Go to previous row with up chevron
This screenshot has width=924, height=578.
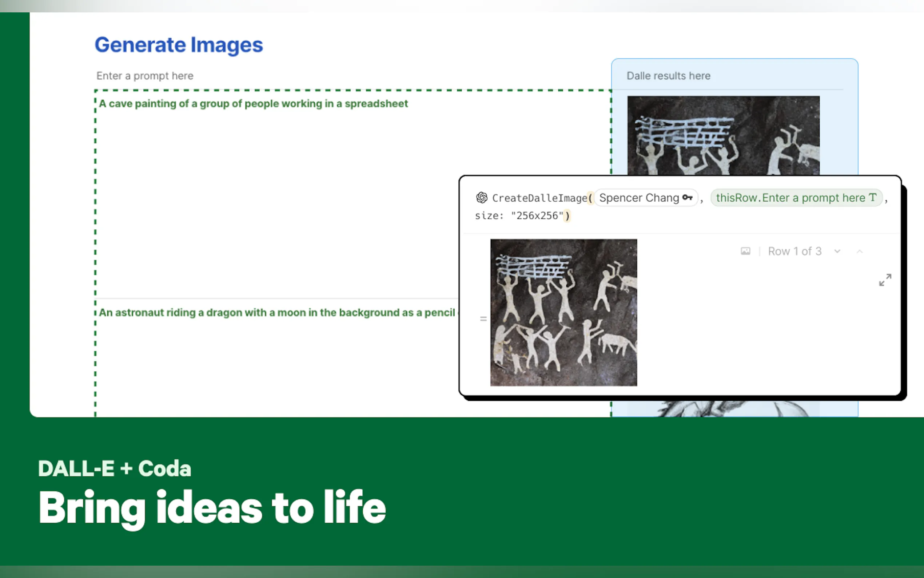(x=860, y=251)
